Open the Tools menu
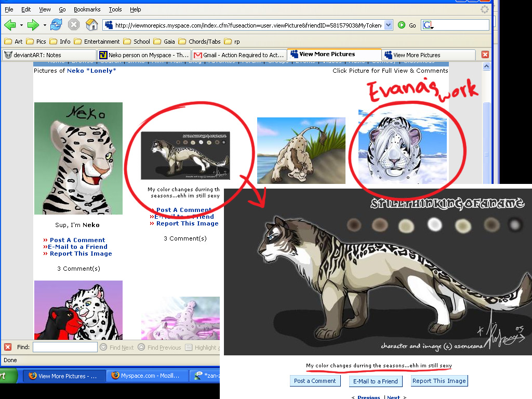The width and height of the screenshot is (532, 399). [x=115, y=9]
